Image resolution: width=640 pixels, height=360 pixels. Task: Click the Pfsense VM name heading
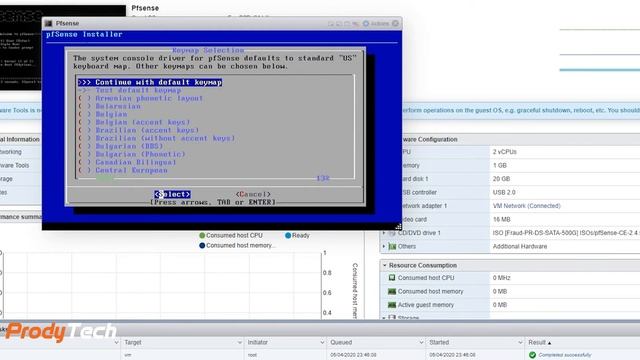pyautogui.click(x=145, y=8)
